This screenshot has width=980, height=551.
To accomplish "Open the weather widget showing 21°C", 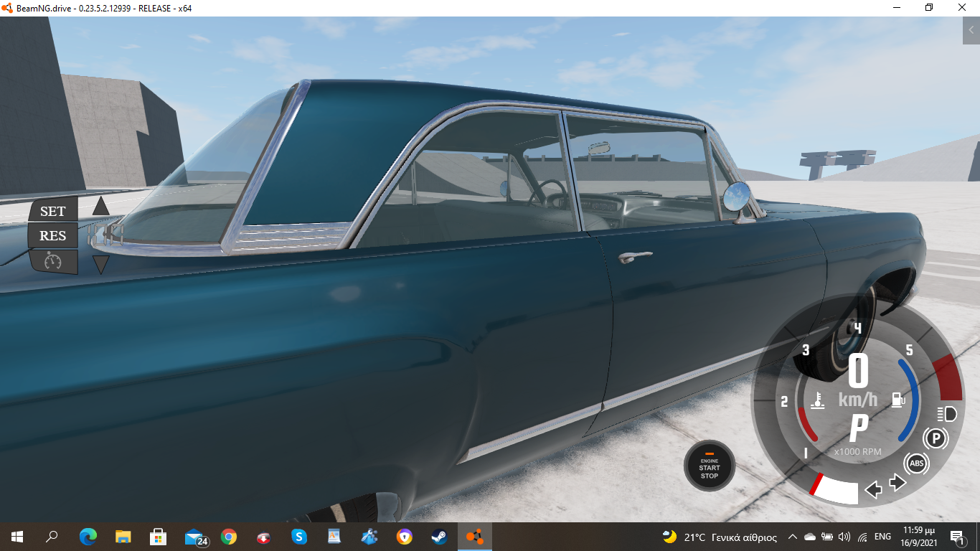I will pyautogui.click(x=720, y=537).
